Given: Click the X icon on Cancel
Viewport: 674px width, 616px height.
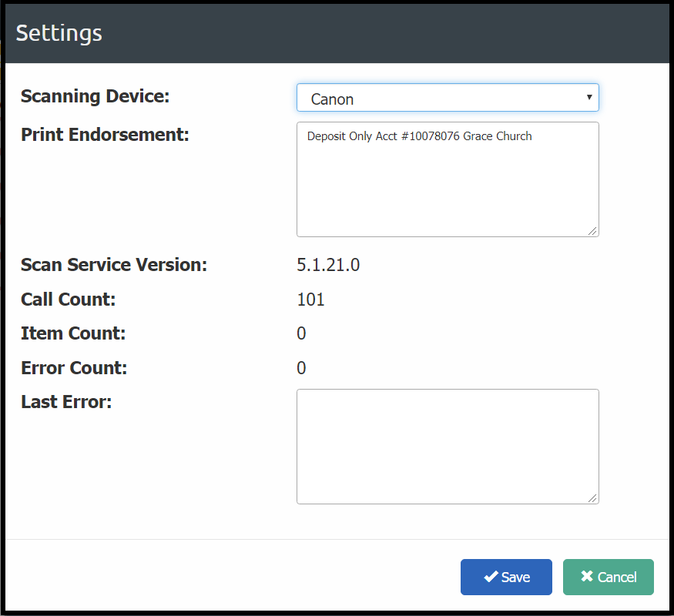Looking at the screenshot, I should (587, 576).
